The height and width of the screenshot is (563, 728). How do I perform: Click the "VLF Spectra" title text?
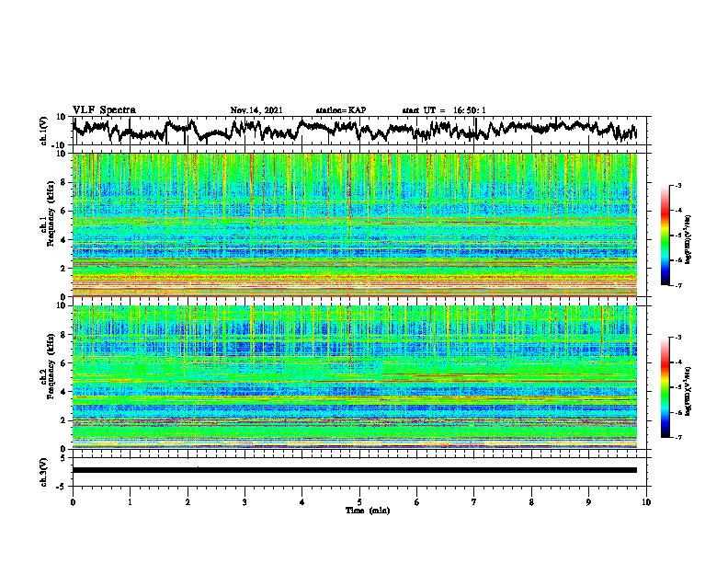tap(104, 110)
